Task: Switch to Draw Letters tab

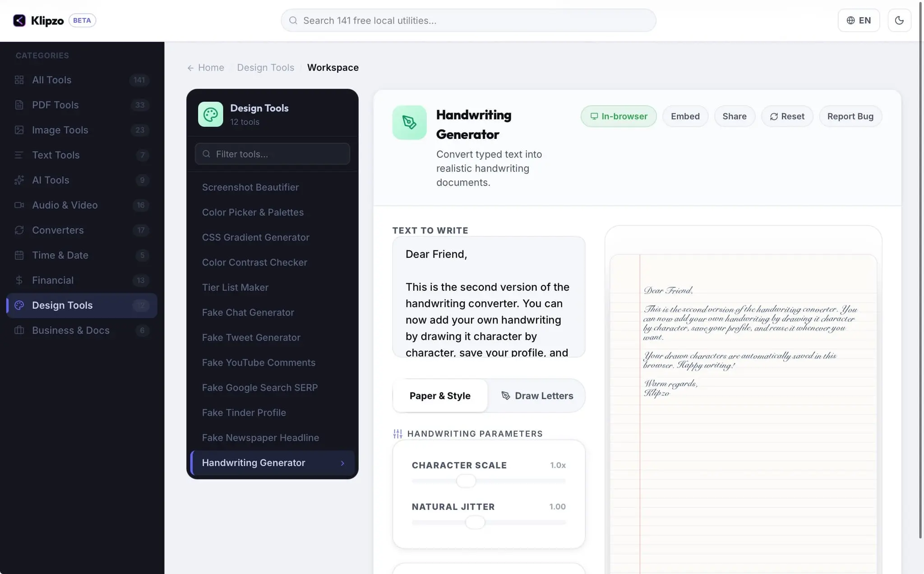Action: coord(537,395)
